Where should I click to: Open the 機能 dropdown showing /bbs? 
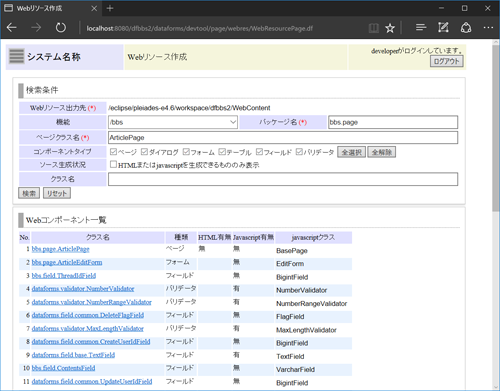pyautogui.click(x=173, y=122)
